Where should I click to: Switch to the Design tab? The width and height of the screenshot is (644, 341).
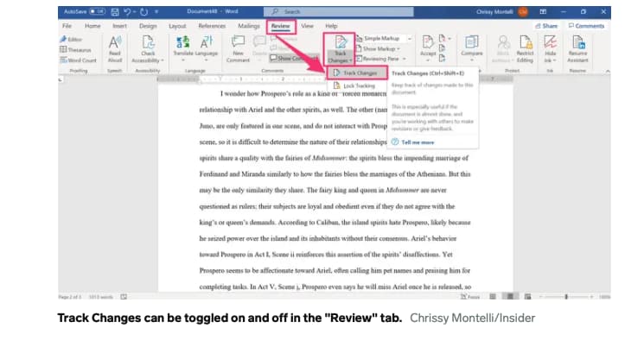(148, 25)
